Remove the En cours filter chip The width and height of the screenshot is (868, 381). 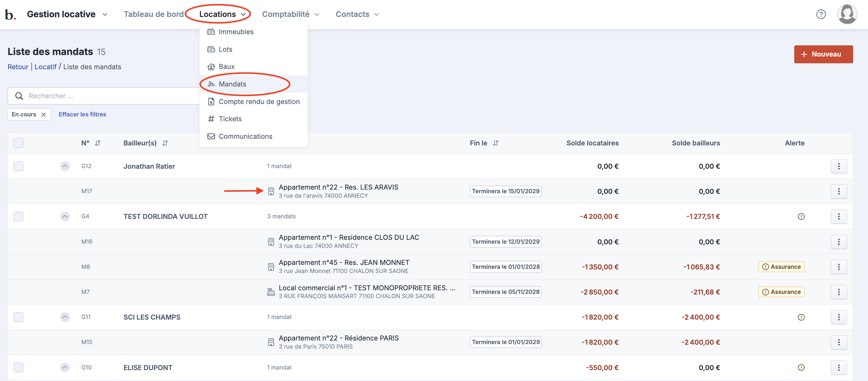pos(44,115)
